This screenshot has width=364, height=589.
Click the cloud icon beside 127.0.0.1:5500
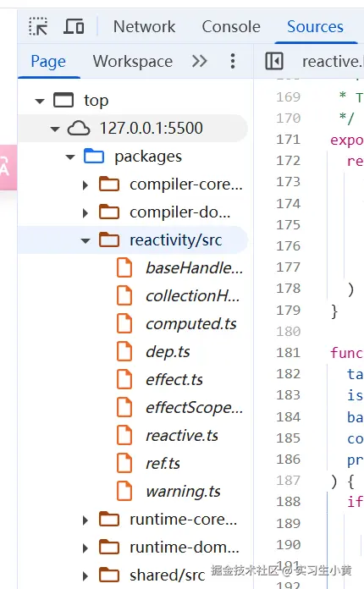[79, 129]
